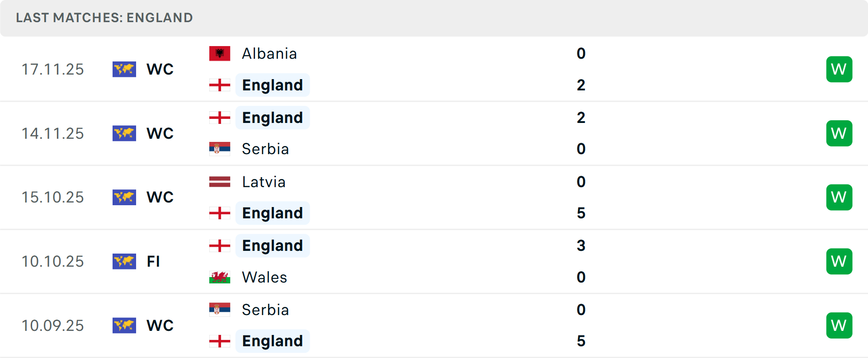The width and height of the screenshot is (868, 358).
Task: Click England's score of 5 against Latvia
Action: [581, 213]
